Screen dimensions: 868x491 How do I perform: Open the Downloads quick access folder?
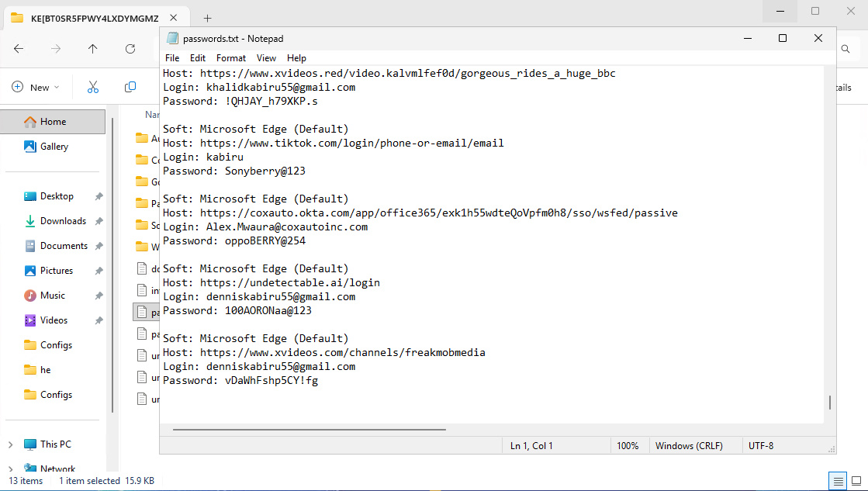click(63, 221)
